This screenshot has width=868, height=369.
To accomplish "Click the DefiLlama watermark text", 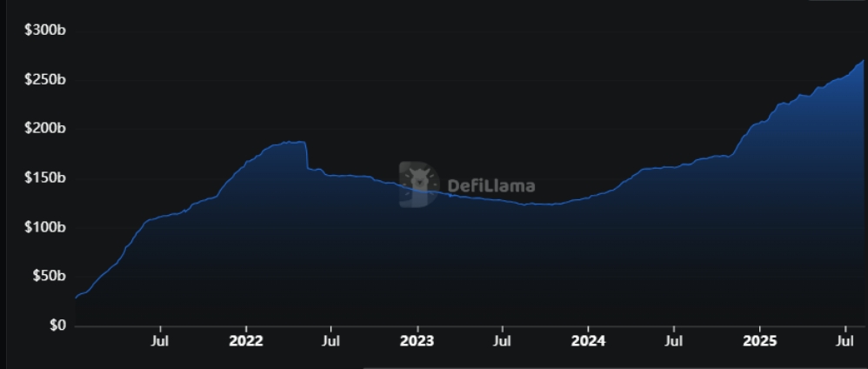I will tap(491, 185).
